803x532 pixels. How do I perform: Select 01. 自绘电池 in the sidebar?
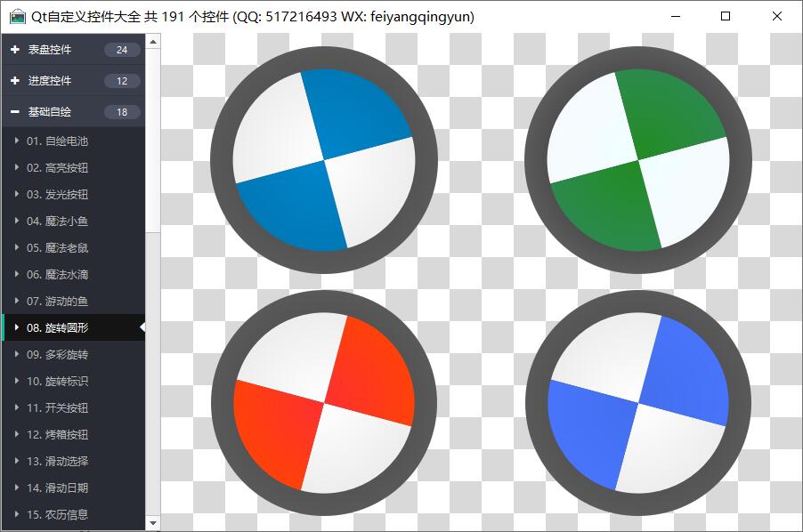[x=57, y=141]
